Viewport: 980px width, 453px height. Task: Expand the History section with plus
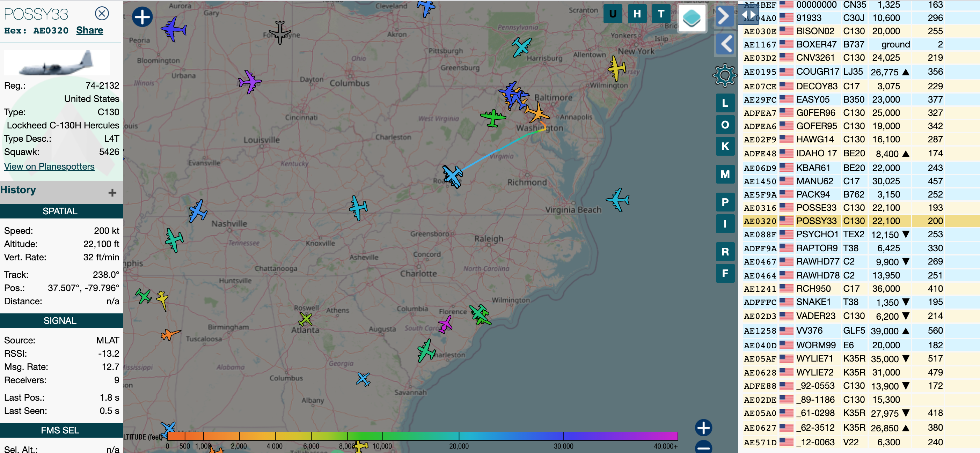[112, 193]
